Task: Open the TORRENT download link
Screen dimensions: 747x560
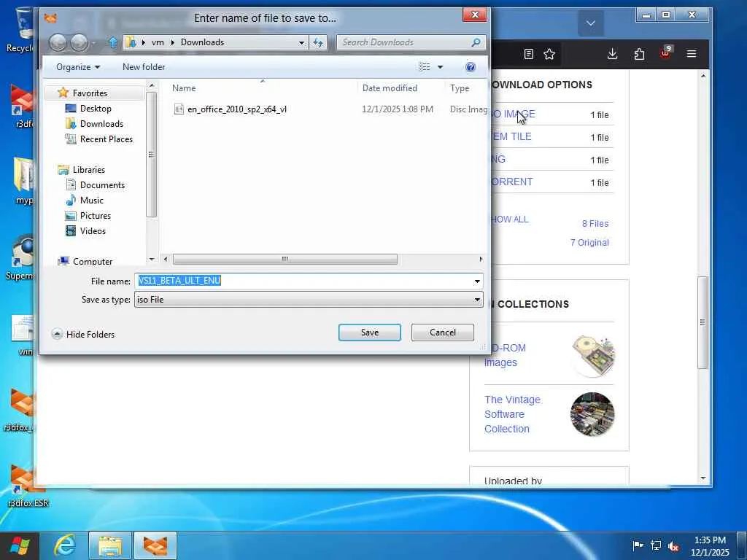Action: coord(511,182)
